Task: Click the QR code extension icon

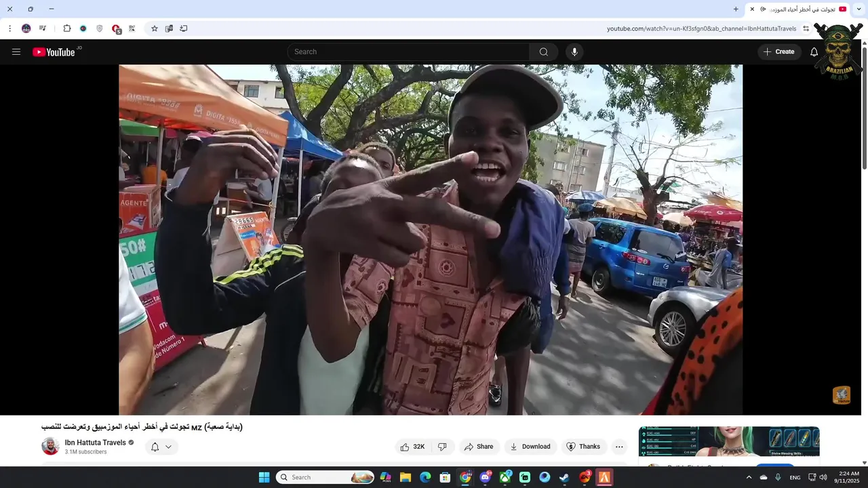Action: (x=132, y=28)
